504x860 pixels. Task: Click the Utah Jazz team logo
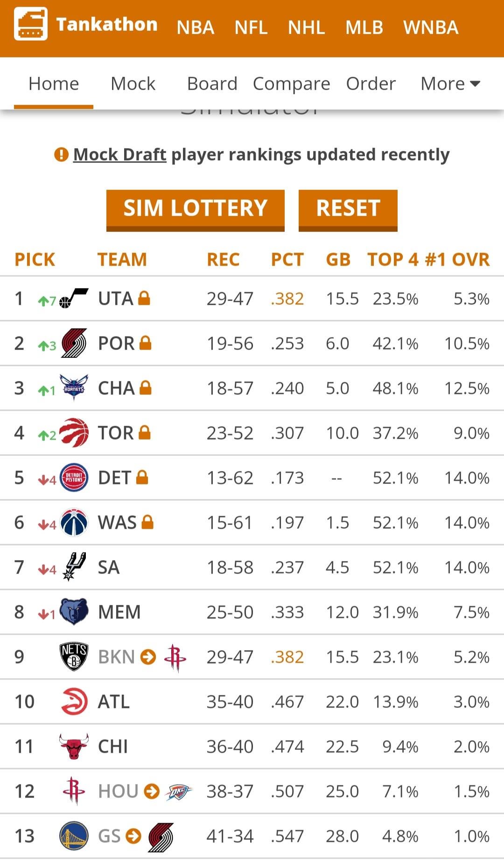[x=74, y=298]
